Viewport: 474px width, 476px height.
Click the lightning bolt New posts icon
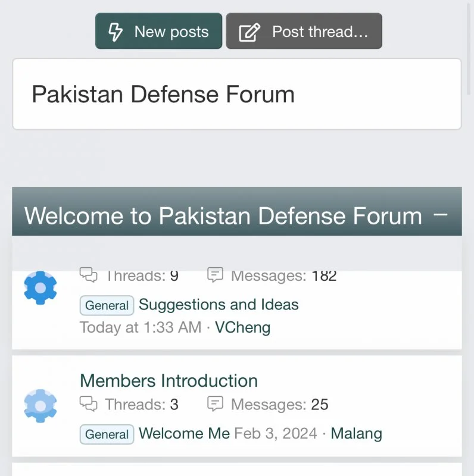(x=116, y=32)
